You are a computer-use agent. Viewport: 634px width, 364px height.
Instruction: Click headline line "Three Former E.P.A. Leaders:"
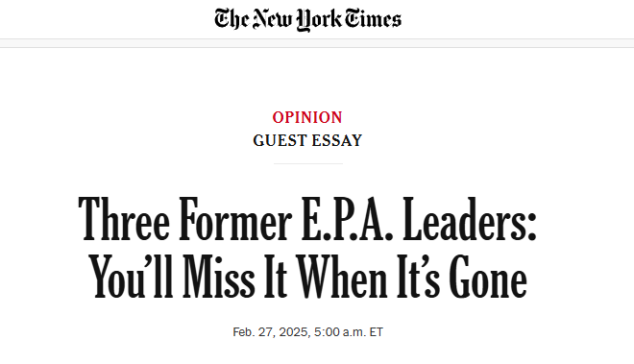tap(307, 220)
